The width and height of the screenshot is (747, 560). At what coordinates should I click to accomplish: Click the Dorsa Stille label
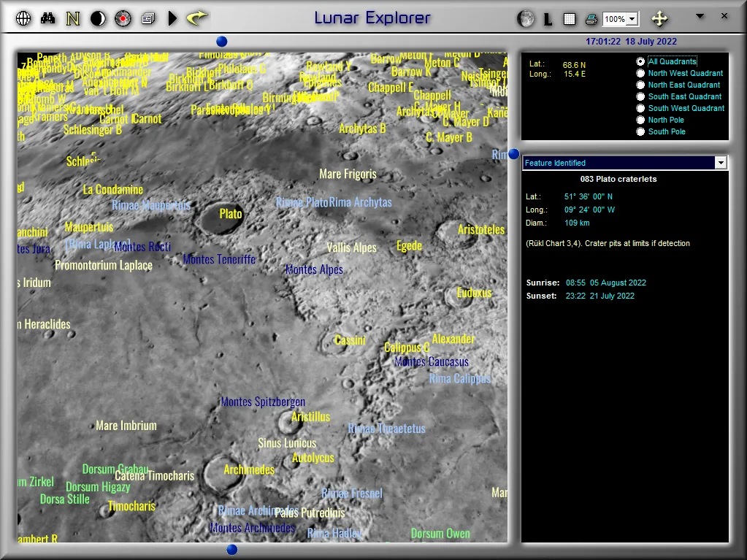(65, 499)
